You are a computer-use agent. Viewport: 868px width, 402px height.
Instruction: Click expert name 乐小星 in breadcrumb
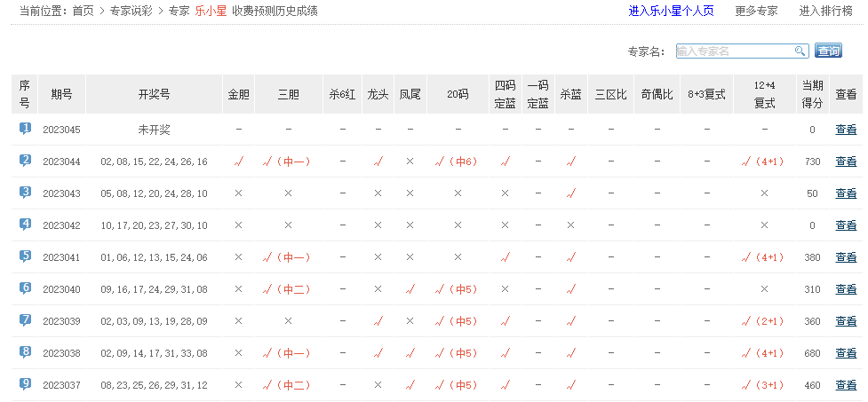tap(210, 12)
